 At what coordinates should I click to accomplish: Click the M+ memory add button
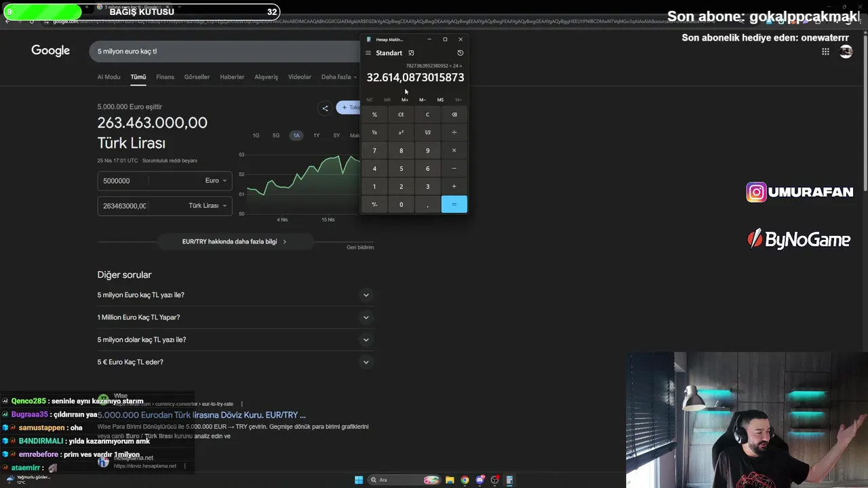coord(405,100)
